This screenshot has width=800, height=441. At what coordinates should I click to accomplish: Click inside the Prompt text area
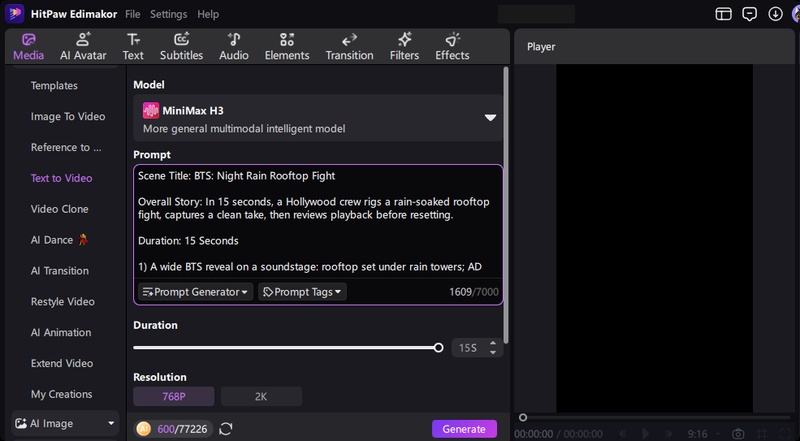318,221
